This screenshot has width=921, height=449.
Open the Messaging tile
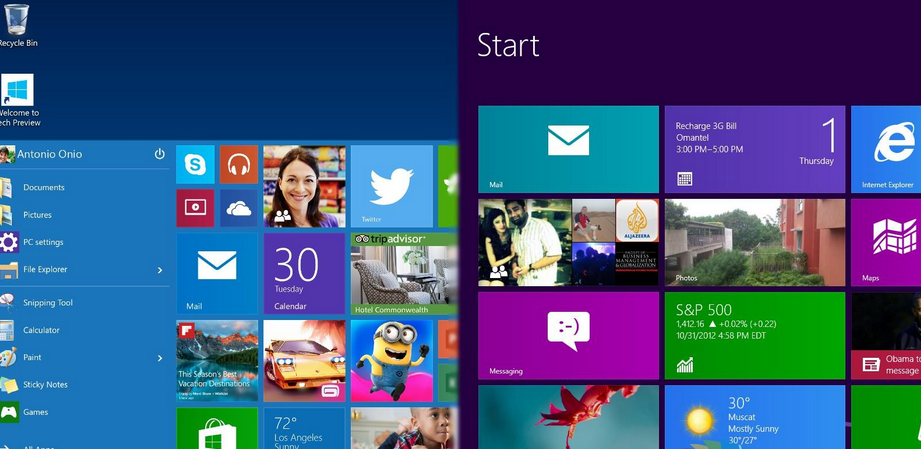pyautogui.click(x=569, y=336)
